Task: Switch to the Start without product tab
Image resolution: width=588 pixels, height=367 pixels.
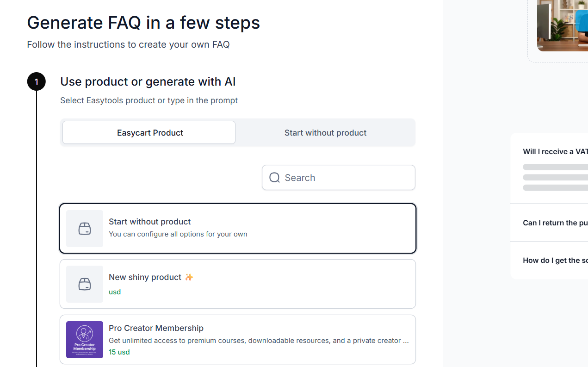Action: (325, 133)
